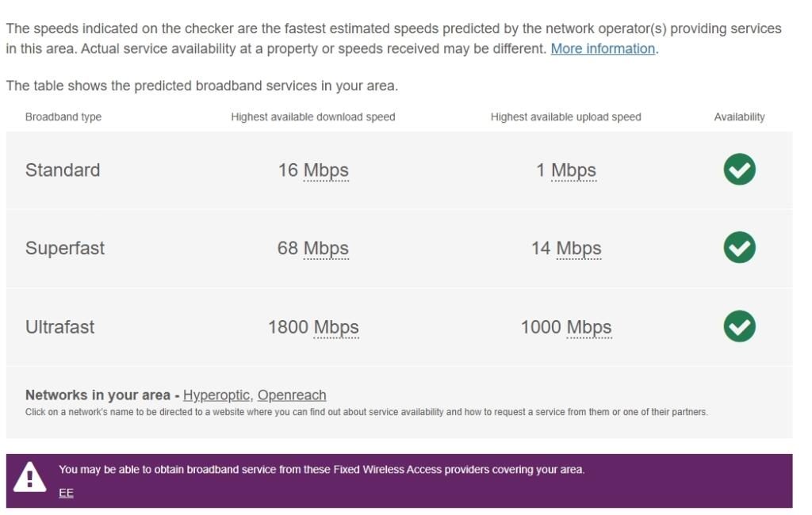The width and height of the screenshot is (812, 515).
Task: Click Highest available upload speed header
Action: pos(565,117)
